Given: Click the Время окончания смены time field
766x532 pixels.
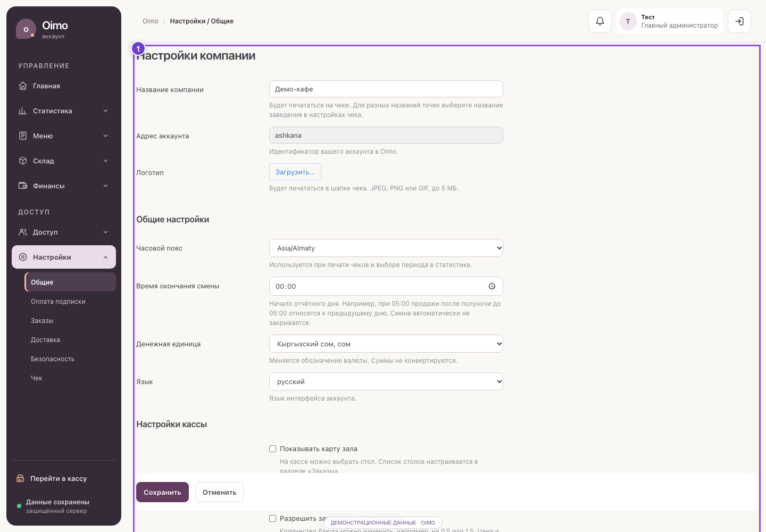Looking at the screenshot, I should click(386, 286).
